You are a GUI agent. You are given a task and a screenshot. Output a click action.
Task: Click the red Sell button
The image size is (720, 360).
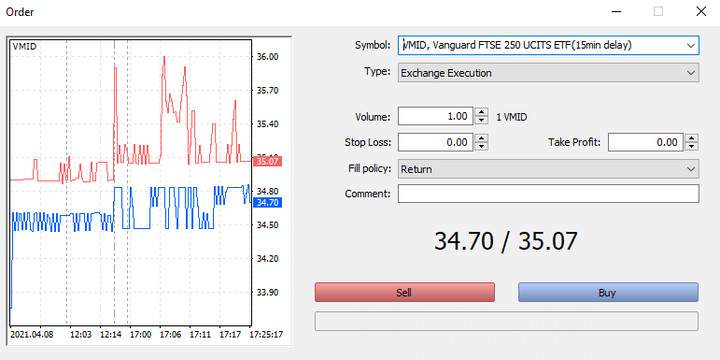click(405, 292)
